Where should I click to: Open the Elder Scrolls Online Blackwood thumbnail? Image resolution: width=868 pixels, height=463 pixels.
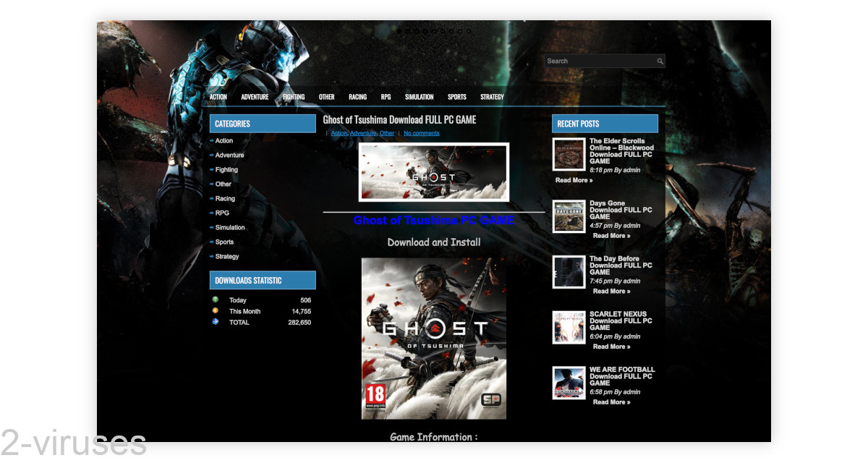569,155
